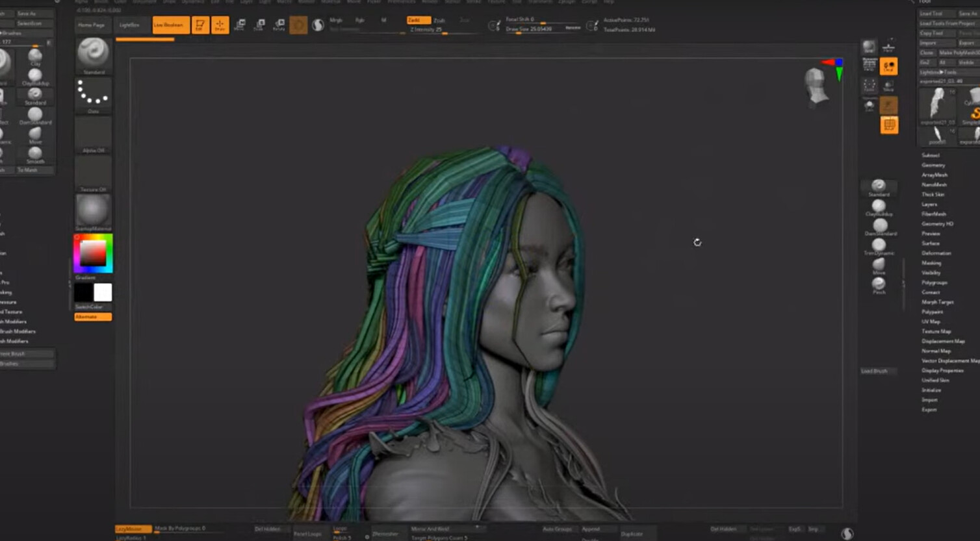
Task: Click the orange Gizmo 3D icon
Action: coord(298,25)
